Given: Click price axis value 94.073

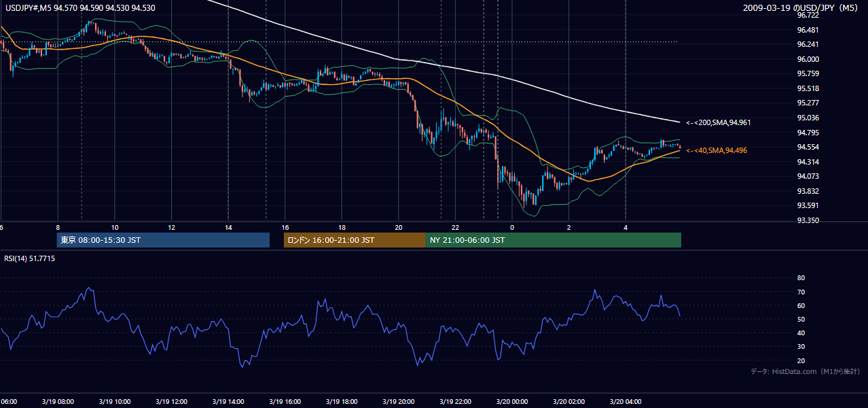Looking at the screenshot, I should pyautogui.click(x=807, y=176).
